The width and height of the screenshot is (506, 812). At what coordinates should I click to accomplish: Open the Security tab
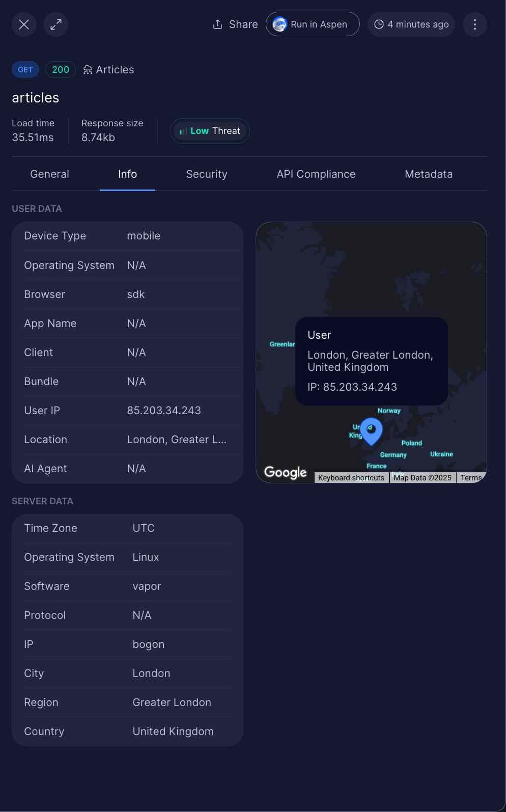(x=207, y=174)
